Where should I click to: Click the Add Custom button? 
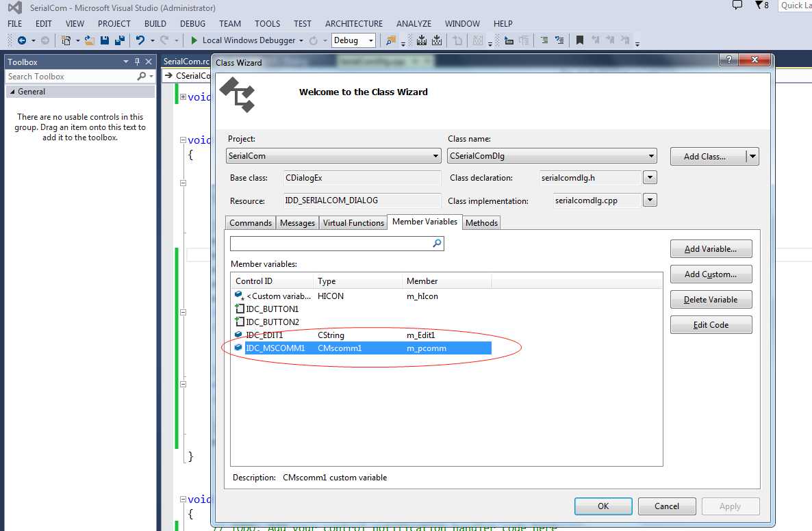[711, 274]
